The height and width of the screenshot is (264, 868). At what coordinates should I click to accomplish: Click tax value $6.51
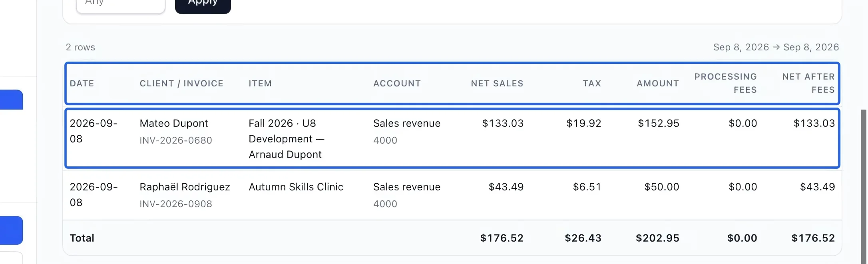click(x=587, y=187)
